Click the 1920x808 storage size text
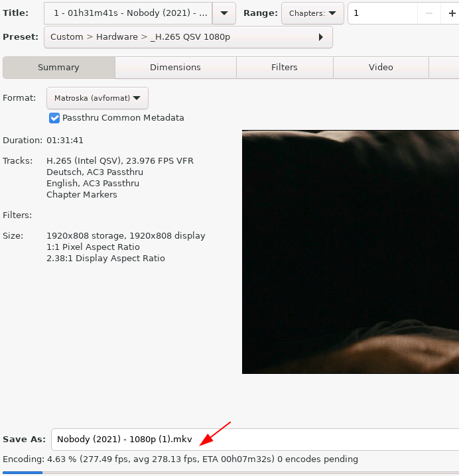The height and width of the screenshot is (476, 459). click(126, 236)
